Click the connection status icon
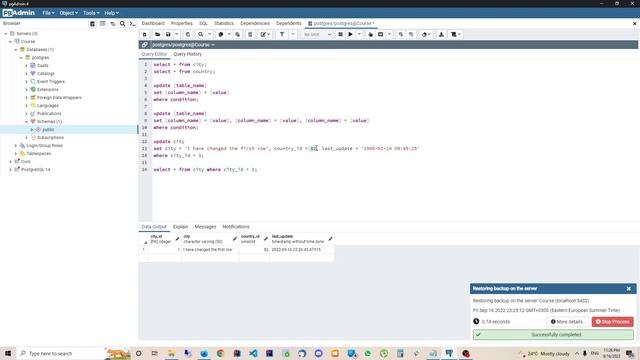640x360 pixels. tap(144, 44)
